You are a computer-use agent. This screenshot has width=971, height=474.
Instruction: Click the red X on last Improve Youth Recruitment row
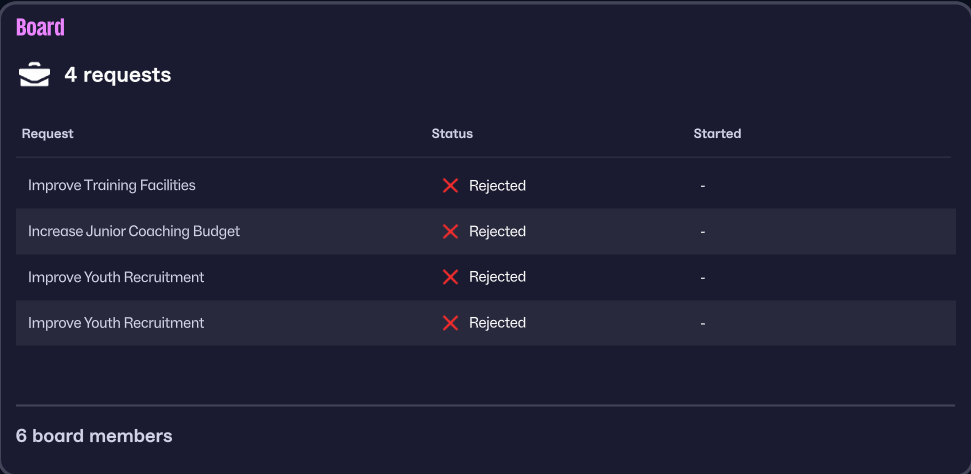tap(450, 323)
